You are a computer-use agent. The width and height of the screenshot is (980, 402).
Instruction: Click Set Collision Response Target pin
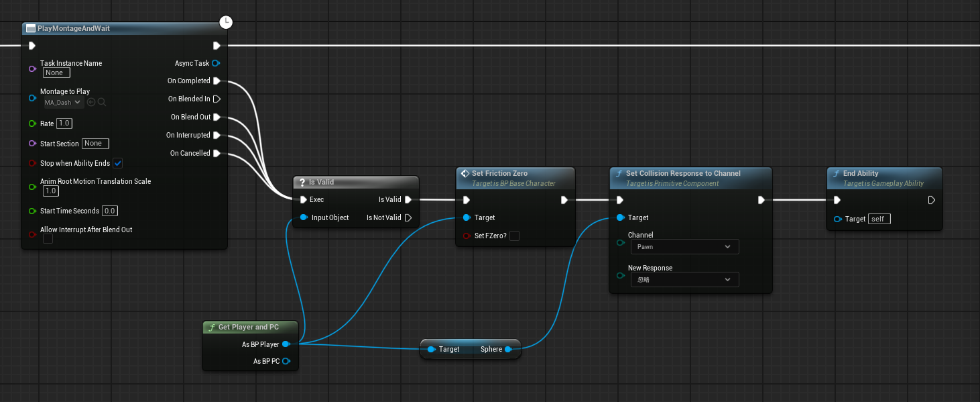point(620,217)
